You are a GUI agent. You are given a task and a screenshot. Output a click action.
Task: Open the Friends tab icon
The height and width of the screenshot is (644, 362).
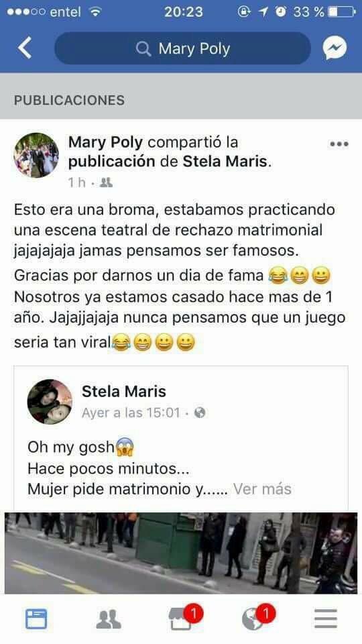tap(109, 619)
